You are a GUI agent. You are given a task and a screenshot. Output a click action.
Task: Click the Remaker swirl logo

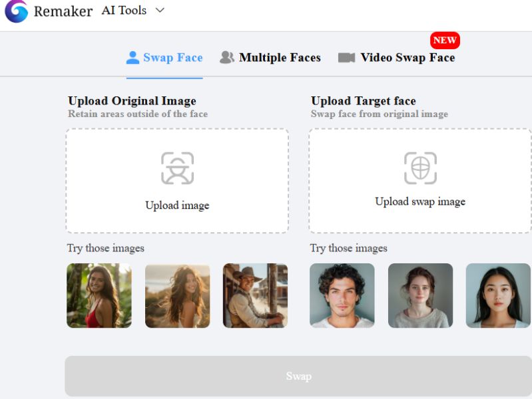[16, 11]
